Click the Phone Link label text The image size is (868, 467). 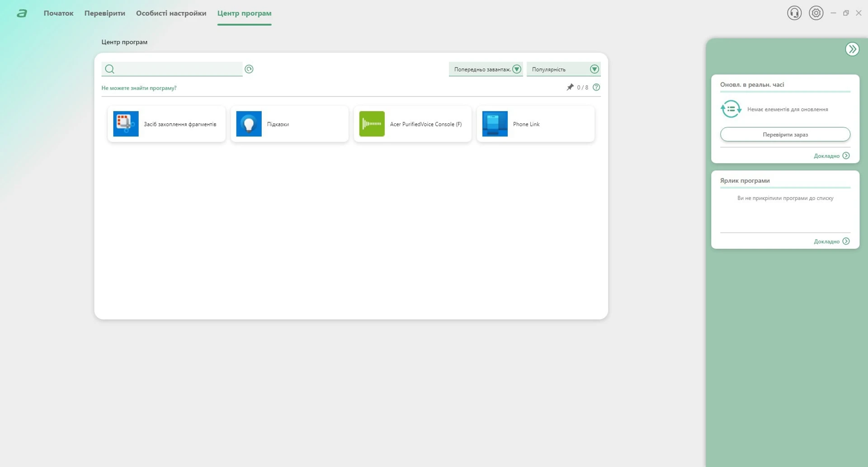(526, 124)
